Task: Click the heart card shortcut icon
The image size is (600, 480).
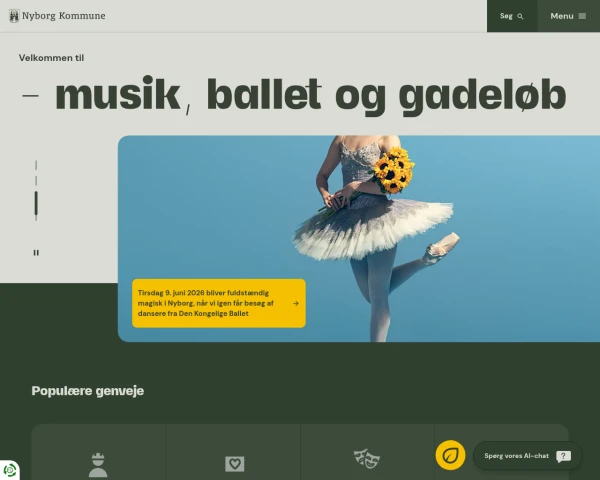Action: [235, 464]
